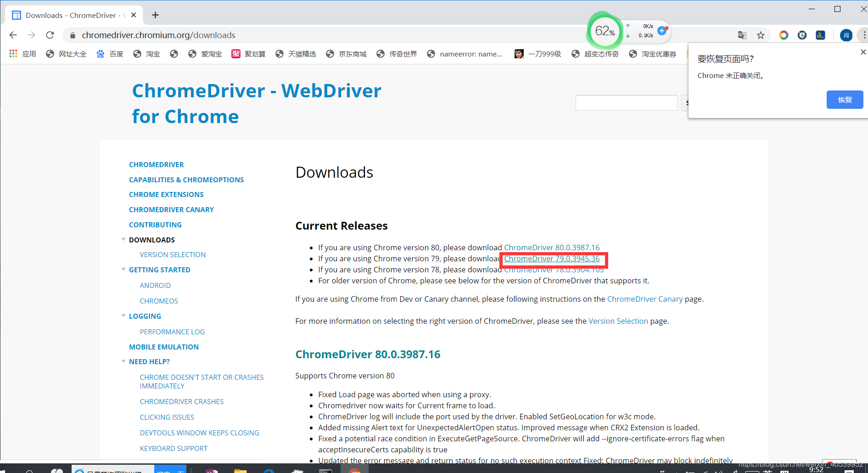Collapse the GETTING STARTED section
868x473 pixels.
[x=123, y=269]
